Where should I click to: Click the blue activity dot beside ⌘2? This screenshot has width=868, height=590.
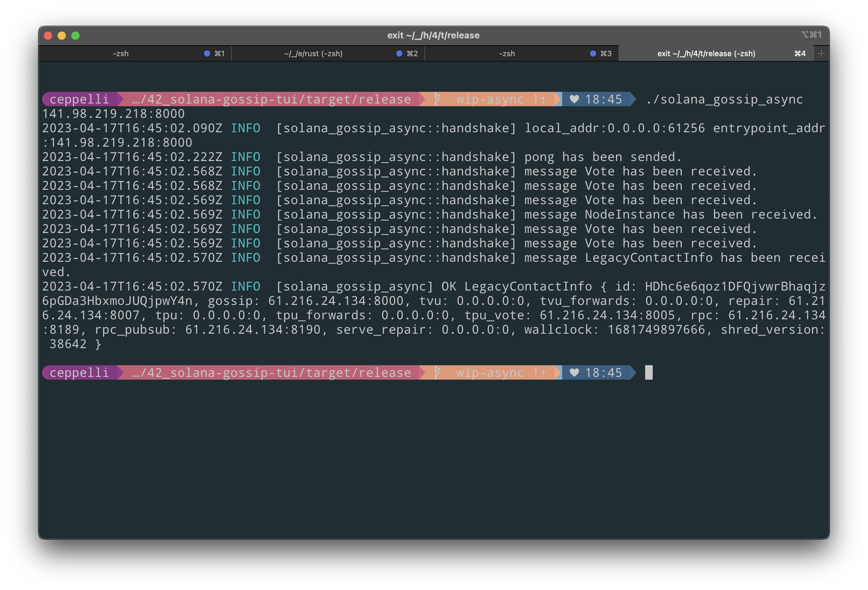(399, 54)
